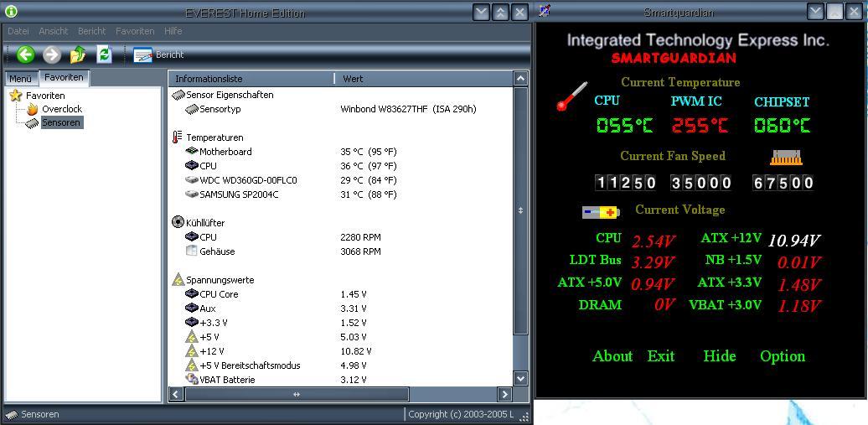Select the Sensortyp row
This screenshot has width=868, height=425.
[x=340, y=109]
